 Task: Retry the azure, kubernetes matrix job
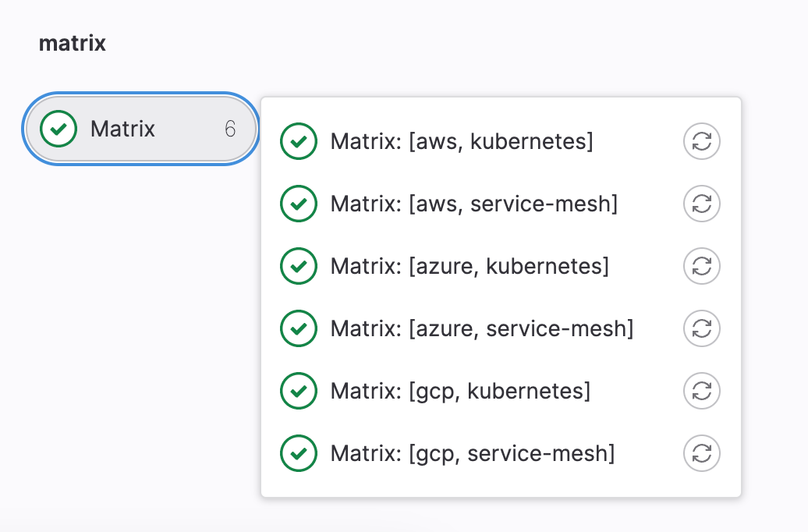701,267
